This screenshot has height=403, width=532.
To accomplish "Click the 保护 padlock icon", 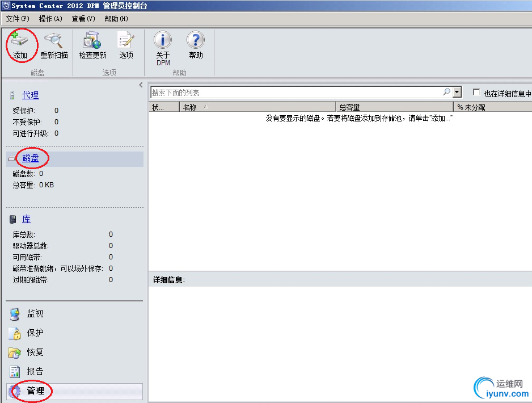I will tap(15, 333).
